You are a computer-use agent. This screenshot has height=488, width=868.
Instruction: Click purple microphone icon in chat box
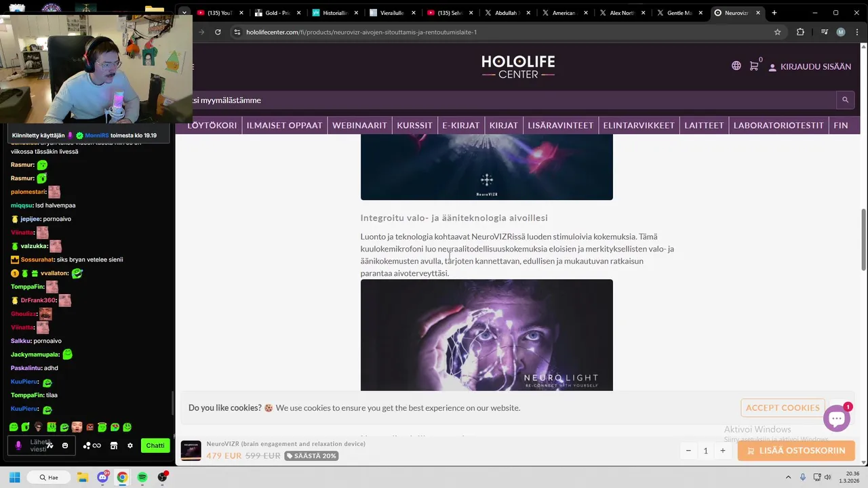(x=18, y=445)
